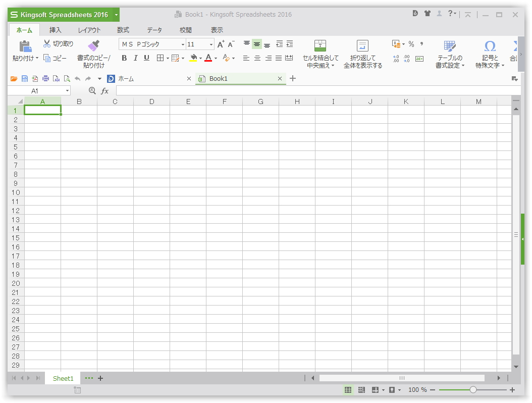Open the データ ribbon tab
532x403 pixels.
click(x=154, y=30)
